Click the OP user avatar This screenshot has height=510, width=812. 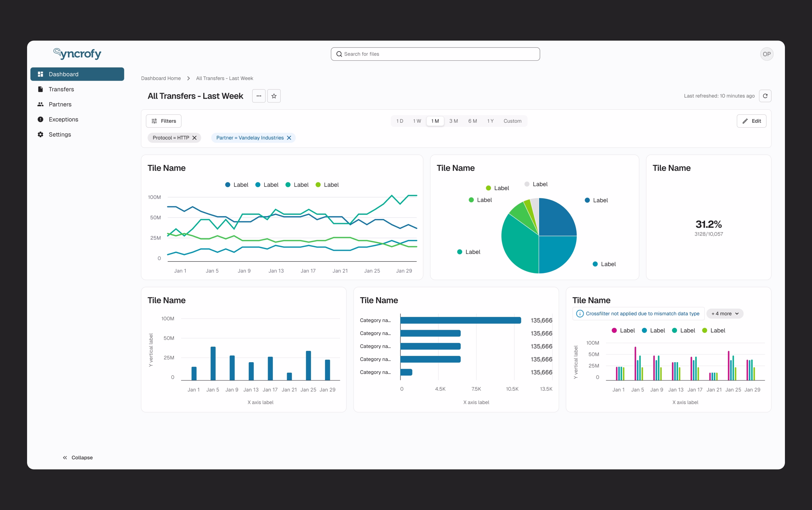pyautogui.click(x=766, y=54)
